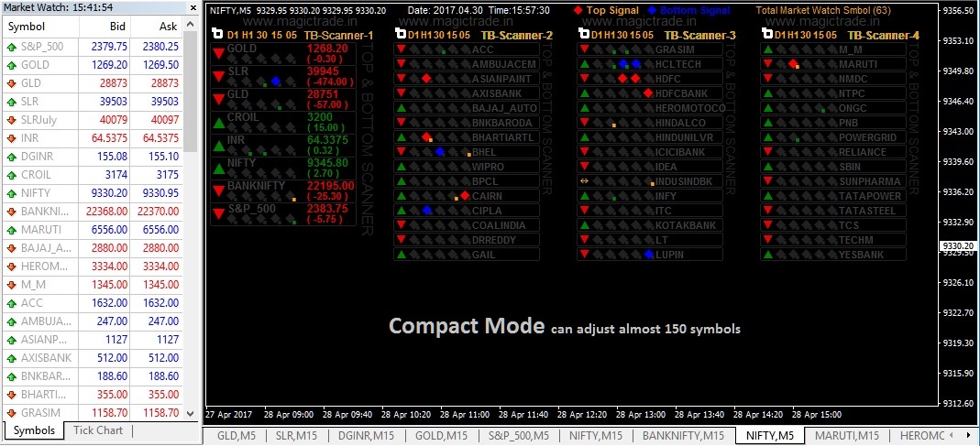Open the MARUTI,M15 chart tab

[847, 435]
